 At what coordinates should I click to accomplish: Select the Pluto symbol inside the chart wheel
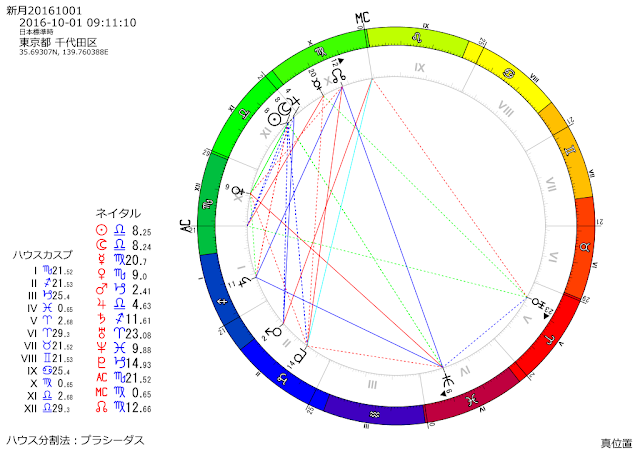tap(302, 356)
